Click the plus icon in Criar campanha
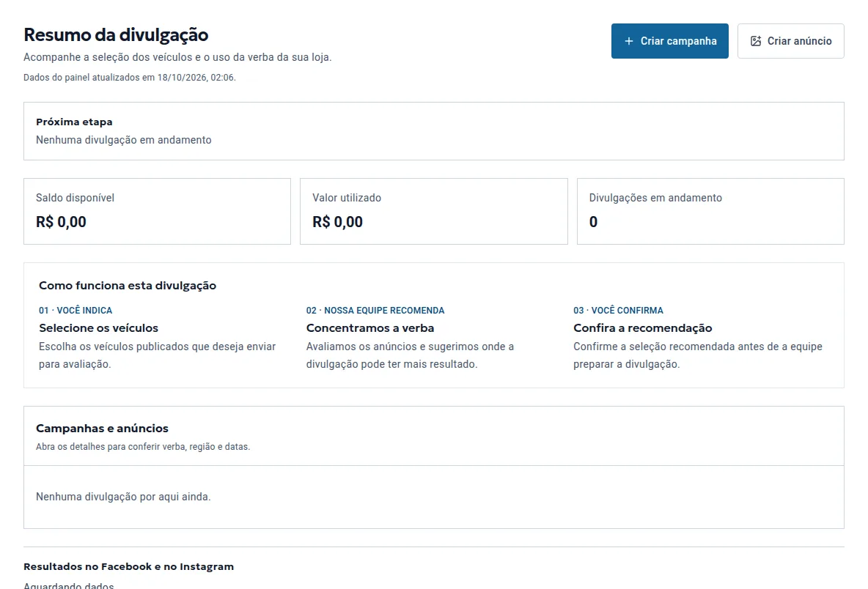The image size is (868, 589). (629, 41)
